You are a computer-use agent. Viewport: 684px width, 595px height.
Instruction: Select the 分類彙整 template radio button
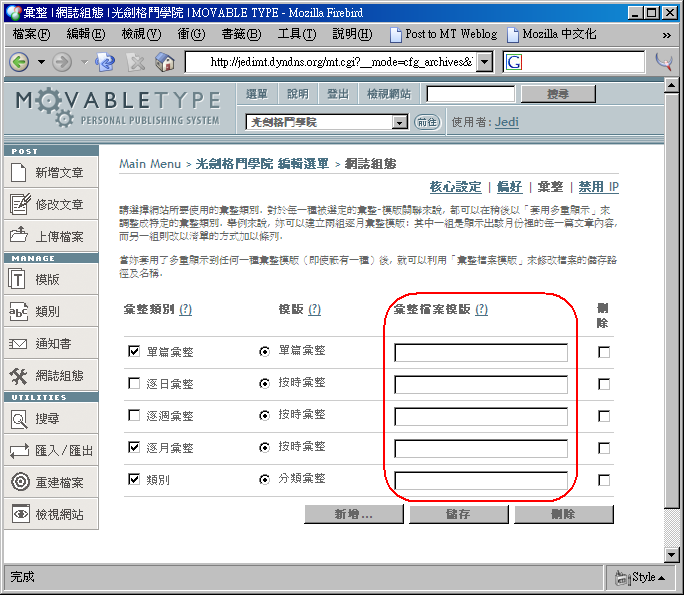(264, 480)
